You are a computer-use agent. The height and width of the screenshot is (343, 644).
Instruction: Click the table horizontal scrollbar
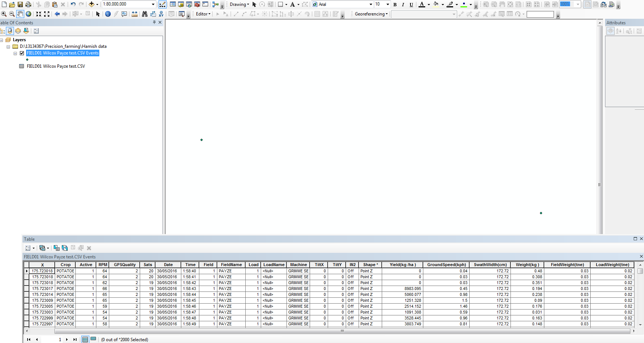coord(342,331)
